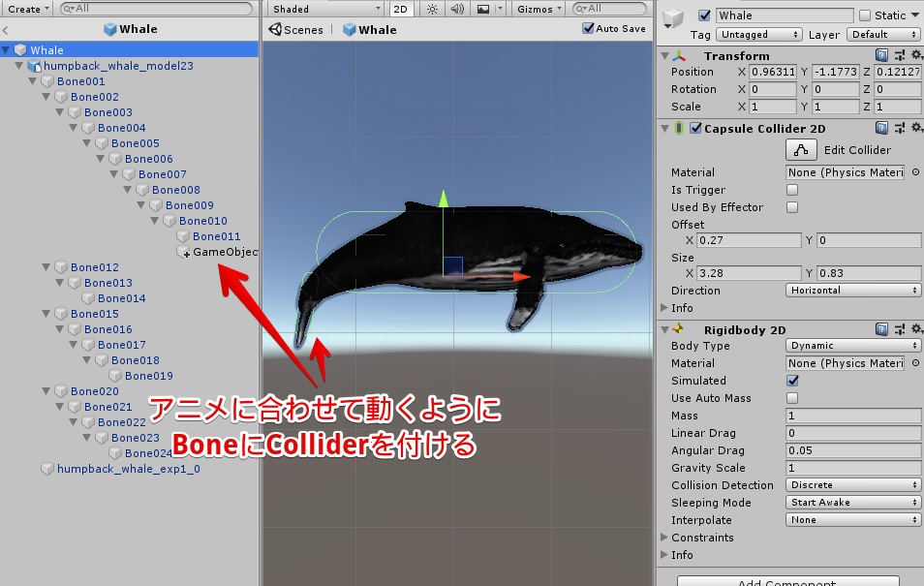The width and height of the screenshot is (924, 586).
Task: Click the Position X input field in Transform
Action: [x=775, y=72]
